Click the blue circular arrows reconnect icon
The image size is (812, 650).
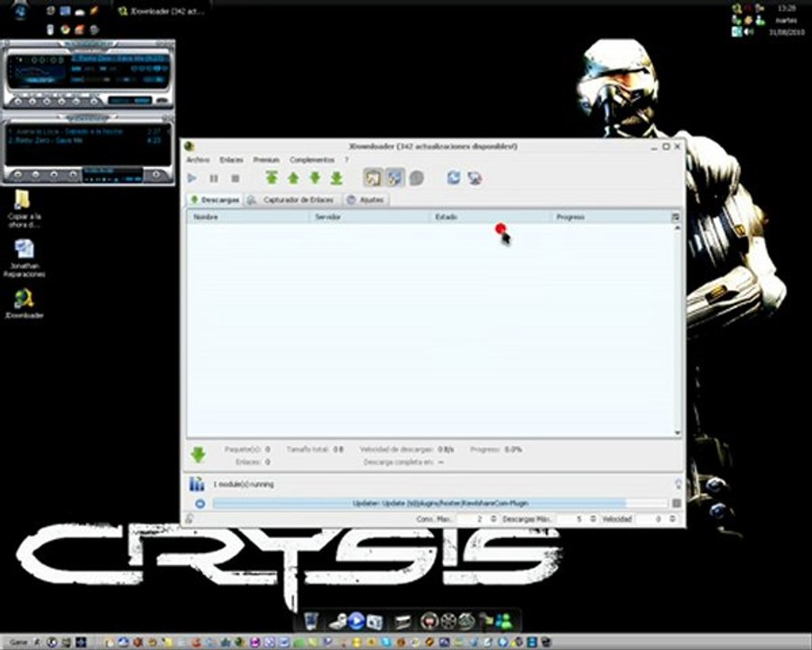tap(454, 178)
